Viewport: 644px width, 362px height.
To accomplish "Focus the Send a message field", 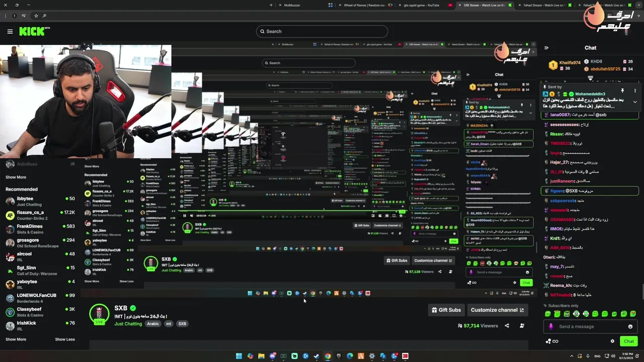I will click(590, 326).
